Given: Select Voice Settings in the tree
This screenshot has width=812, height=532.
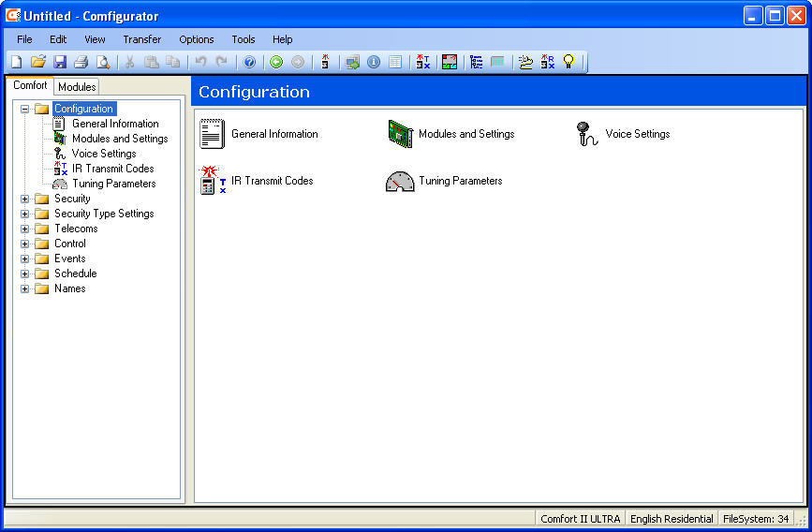Looking at the screenshot, I should (x=104, y=154).
